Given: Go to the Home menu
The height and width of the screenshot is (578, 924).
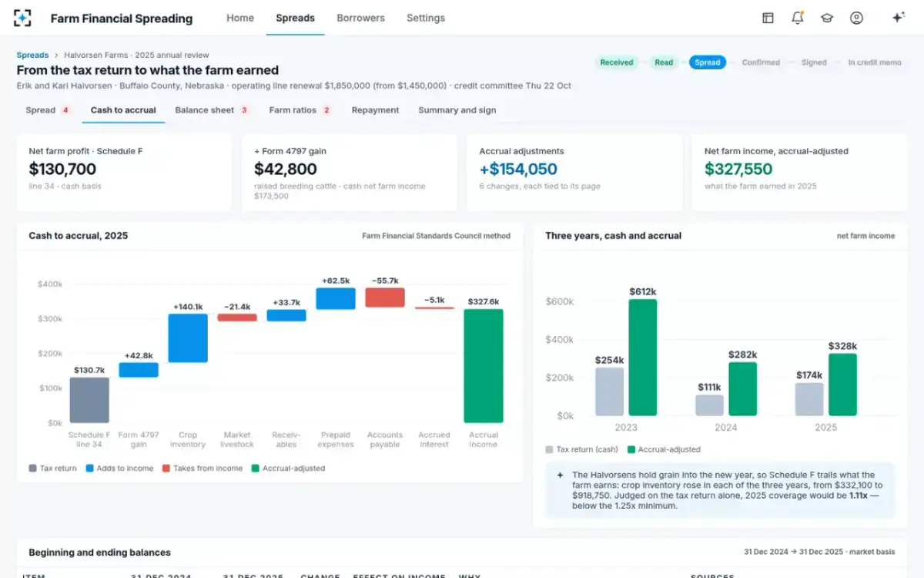Looking at the screenshot, I should tap(240, 18).
